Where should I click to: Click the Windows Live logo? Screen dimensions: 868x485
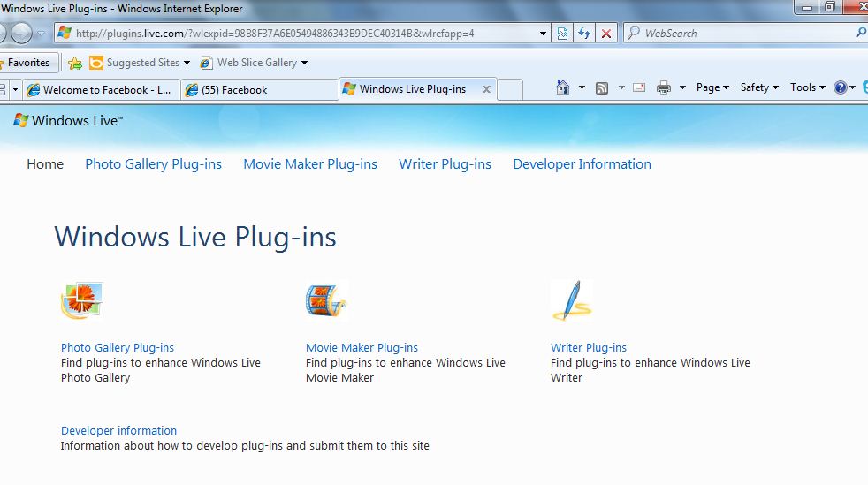pos(68,120)
